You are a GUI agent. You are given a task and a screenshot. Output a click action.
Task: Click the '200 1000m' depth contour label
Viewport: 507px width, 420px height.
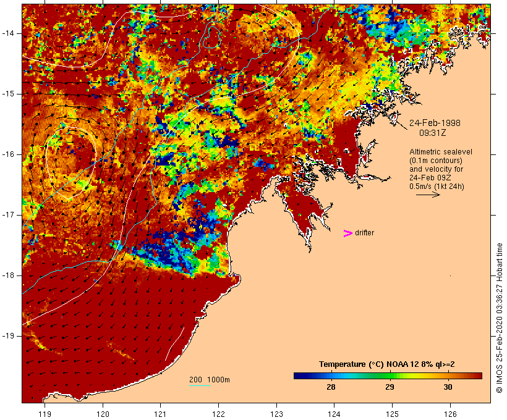point(210,380)
